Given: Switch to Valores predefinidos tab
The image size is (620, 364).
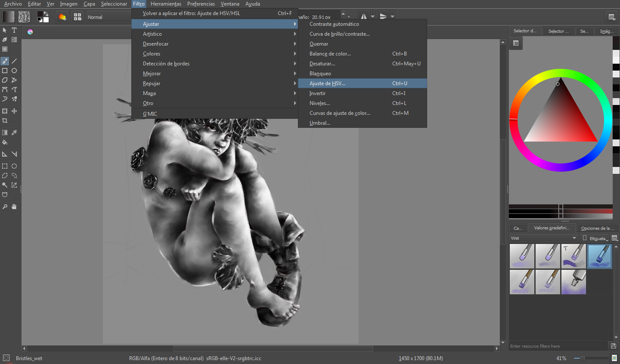Looking at the screenshot, I should (552, 228).
